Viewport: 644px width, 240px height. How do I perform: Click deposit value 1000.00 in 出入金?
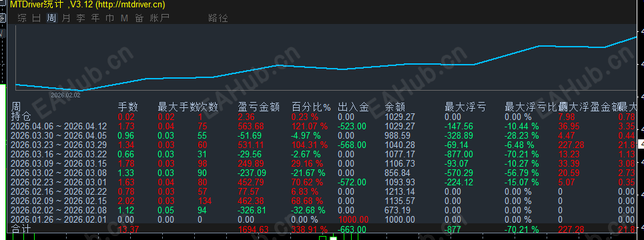pyautogui.click(x=353, y=219)
